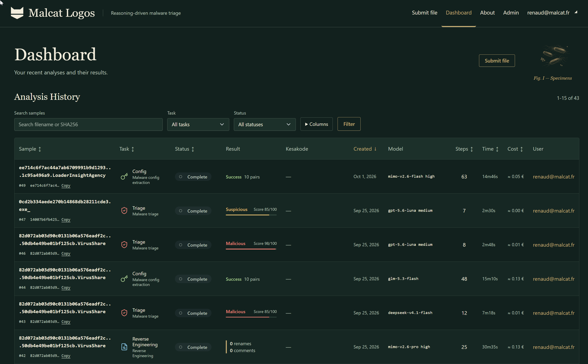Viewport: 588px width, 364px height.
Task: Open the About navigation item
Action: [487, 13]
